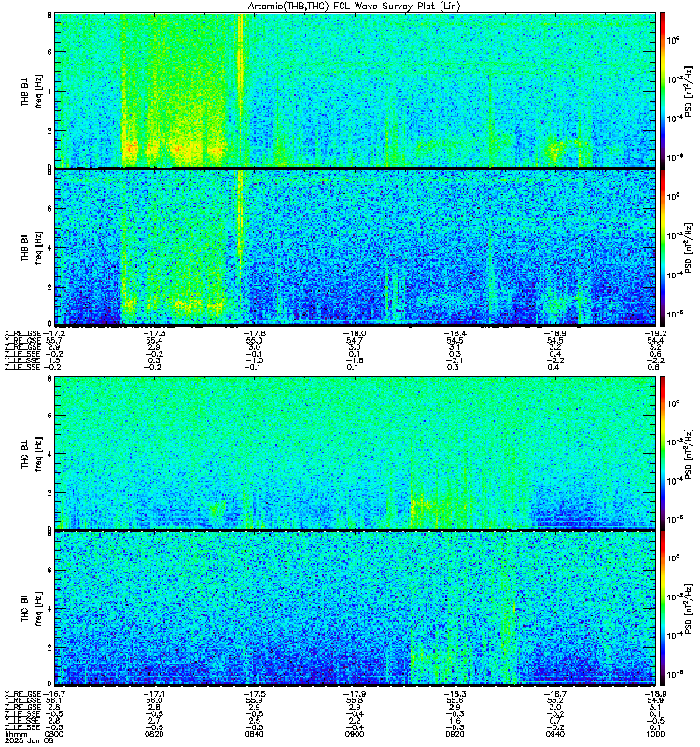The width and height of the screenshot is (700, 747).
Task: Select the THC B∥ spectrogram panel
Action: [x=355, y=609]
